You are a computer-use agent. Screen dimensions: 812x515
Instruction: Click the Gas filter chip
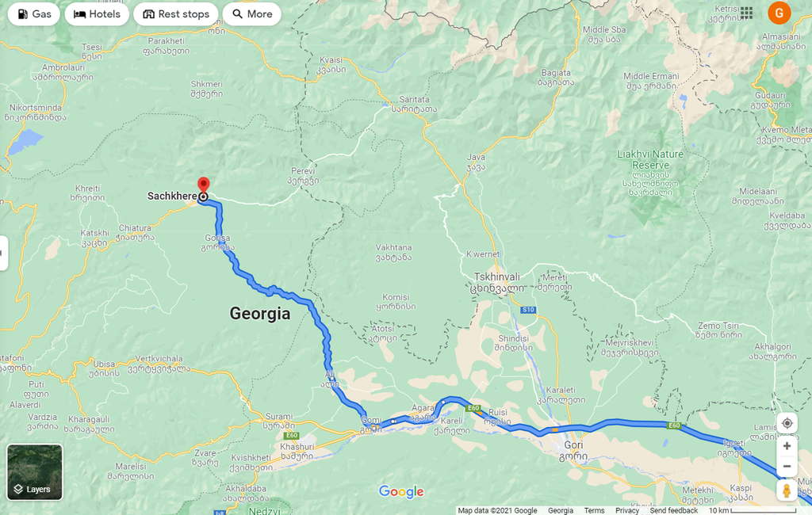pos(33,14)
